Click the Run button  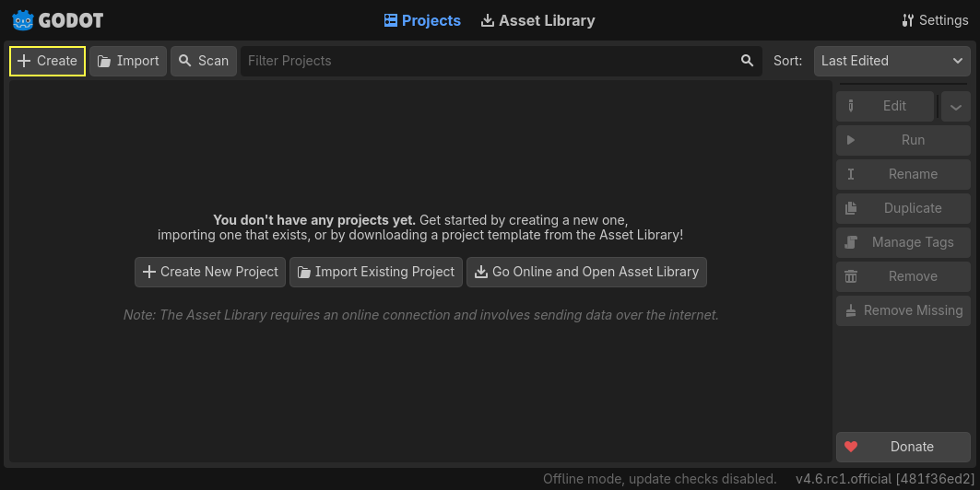[x=903, y=140]
